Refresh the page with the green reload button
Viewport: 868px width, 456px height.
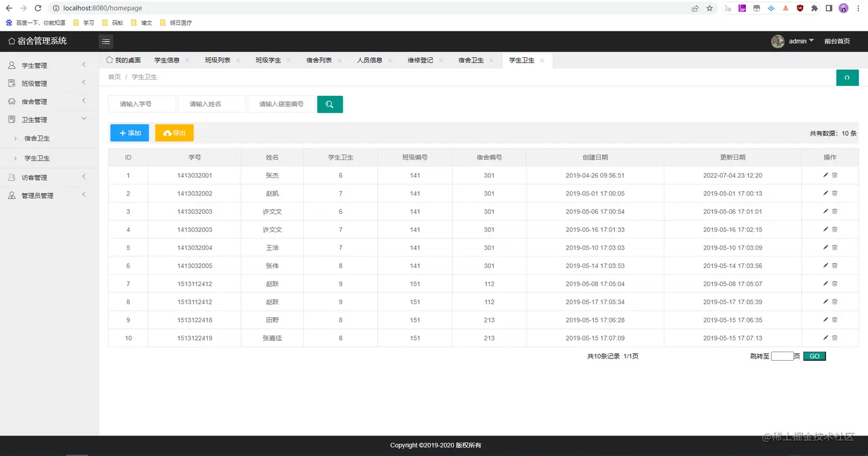click(847, 77)
